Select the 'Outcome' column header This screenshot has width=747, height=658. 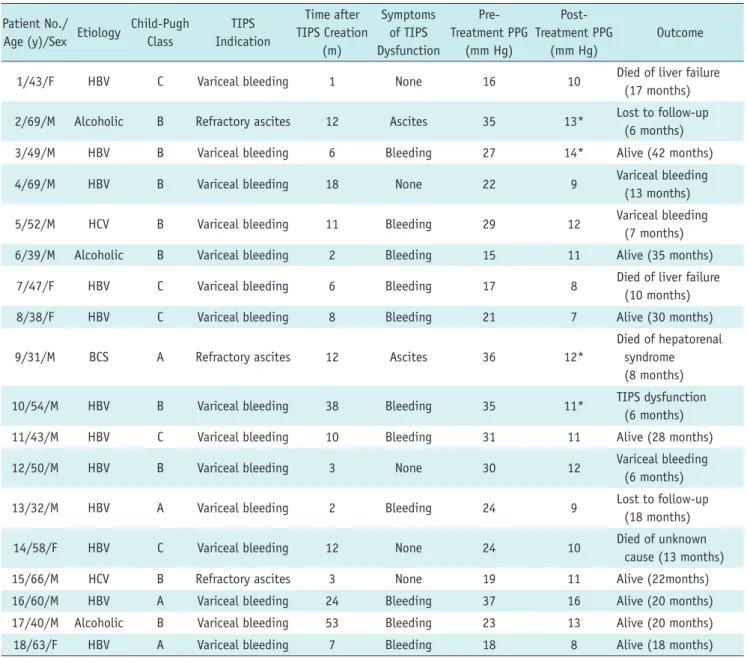[x=680, y=32]
